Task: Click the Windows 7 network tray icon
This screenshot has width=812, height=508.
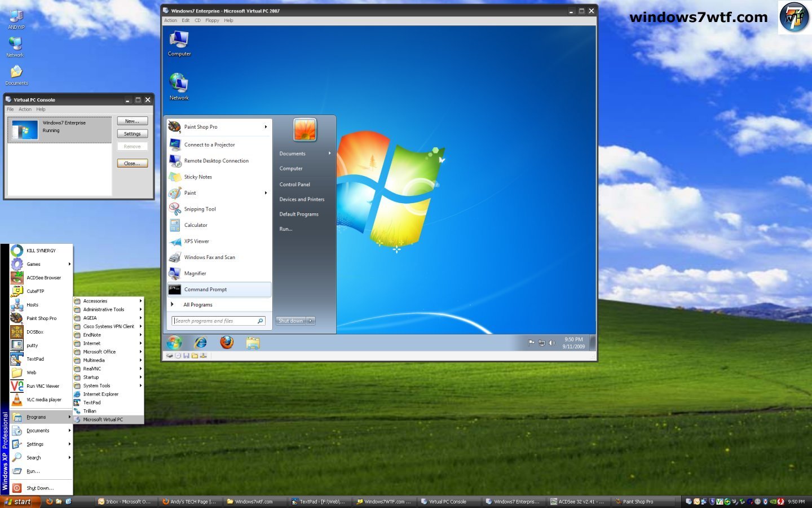Action: coord(541,343)
